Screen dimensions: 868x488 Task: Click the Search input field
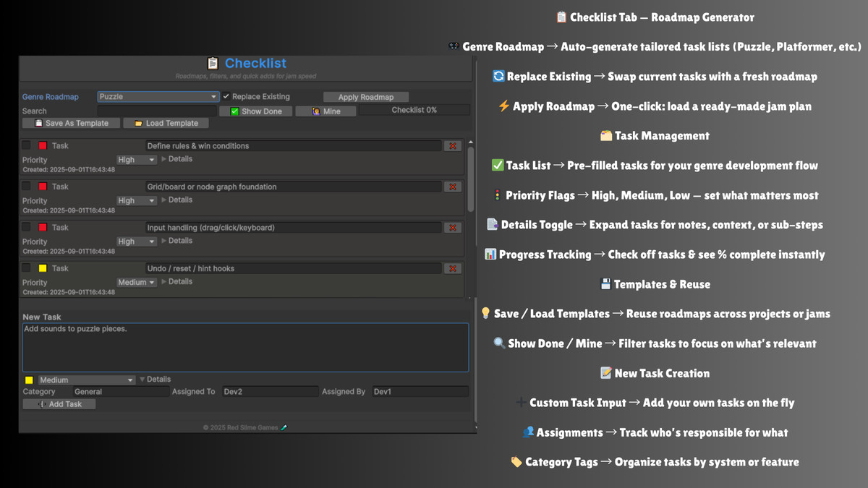[x=156, y=111]
